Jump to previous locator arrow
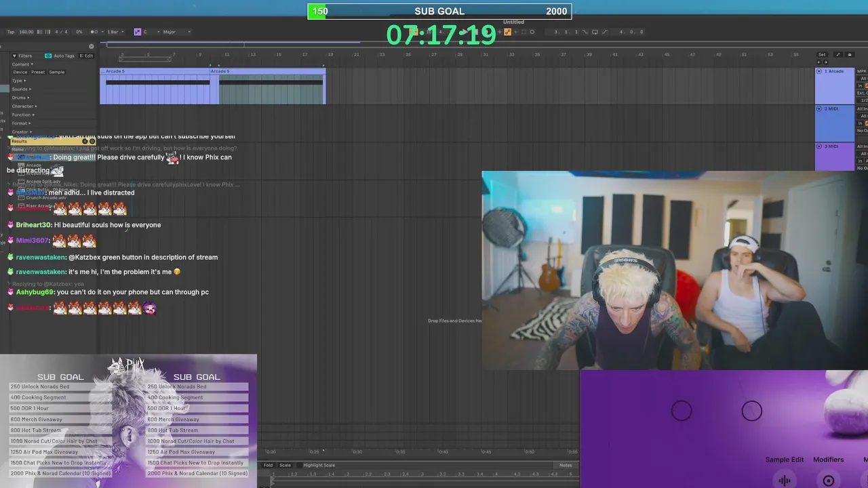 pyautogui.click(x=818, y=62)
